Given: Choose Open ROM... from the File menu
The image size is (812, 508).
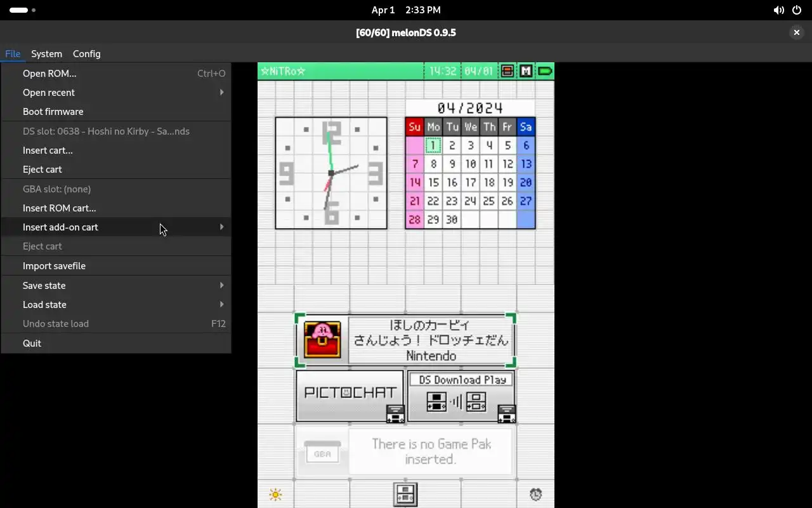Looking at the screenshot, I should click(115, 74).
